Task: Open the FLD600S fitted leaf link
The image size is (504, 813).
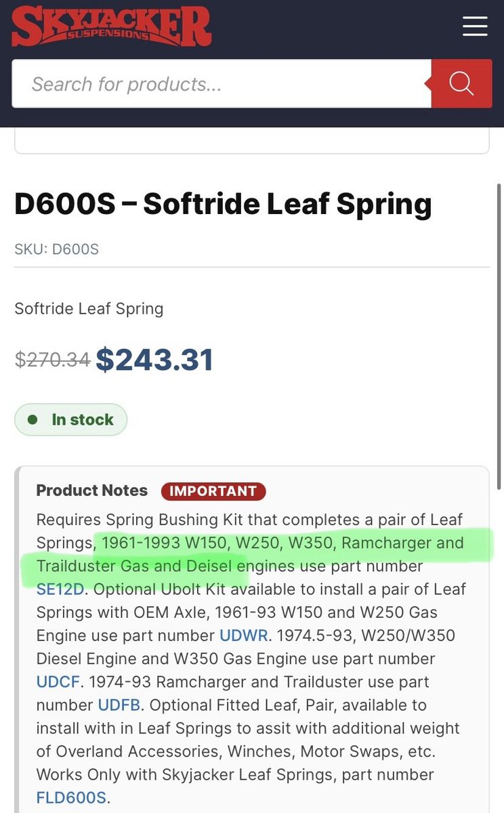Action: coord(71,797)
